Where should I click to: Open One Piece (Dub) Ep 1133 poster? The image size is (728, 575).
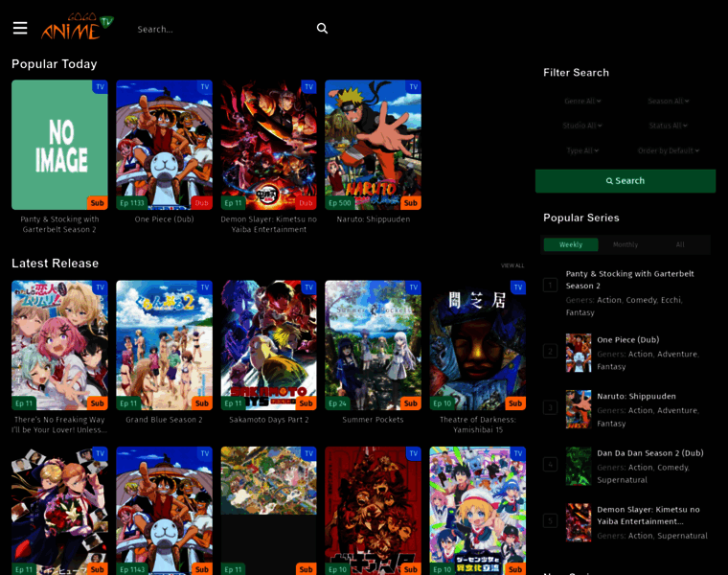coord(164,145)
